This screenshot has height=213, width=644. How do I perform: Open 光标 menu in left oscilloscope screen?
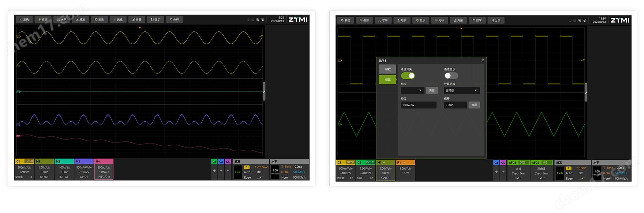[118, 20]
